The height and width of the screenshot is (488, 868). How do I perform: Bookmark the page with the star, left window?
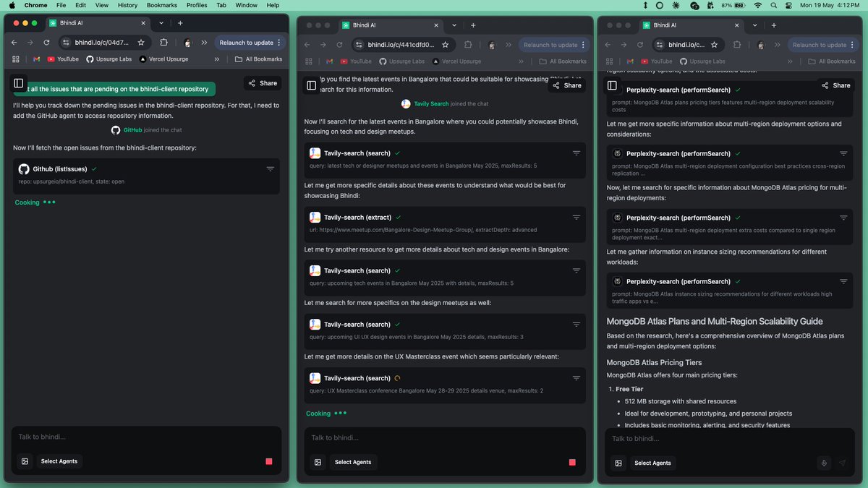[x=141, y=43]
